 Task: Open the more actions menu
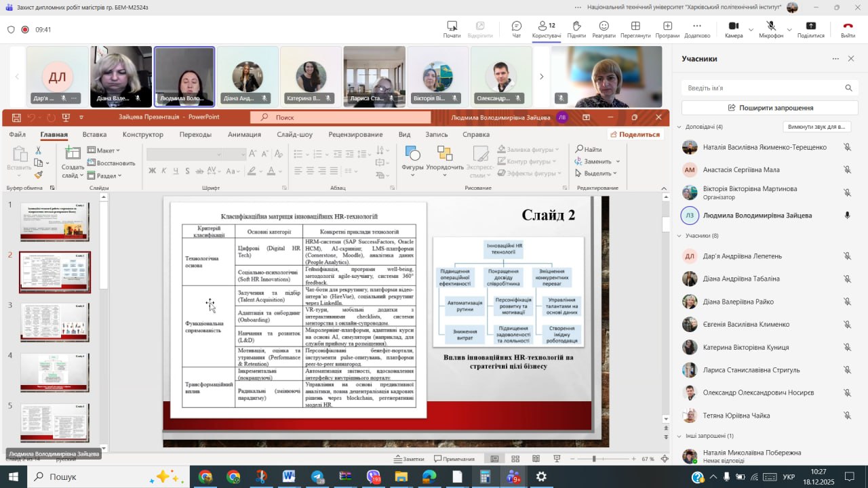(696, 29)
